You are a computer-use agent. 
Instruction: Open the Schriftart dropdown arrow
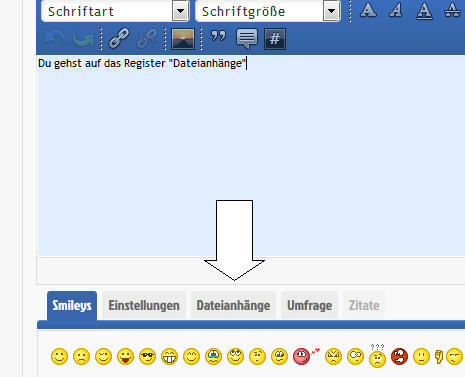180,11
